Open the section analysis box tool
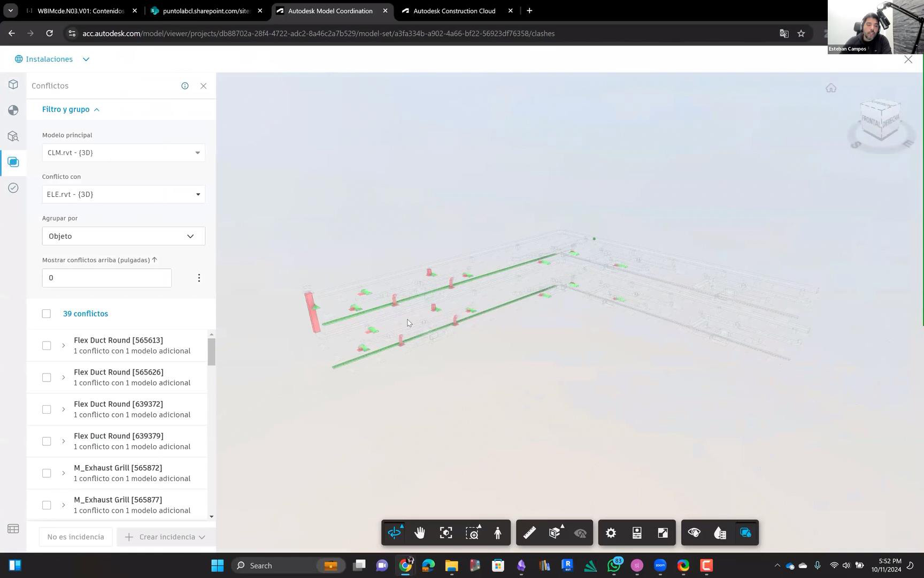The image size is (924, 578). tap(555, 533)
